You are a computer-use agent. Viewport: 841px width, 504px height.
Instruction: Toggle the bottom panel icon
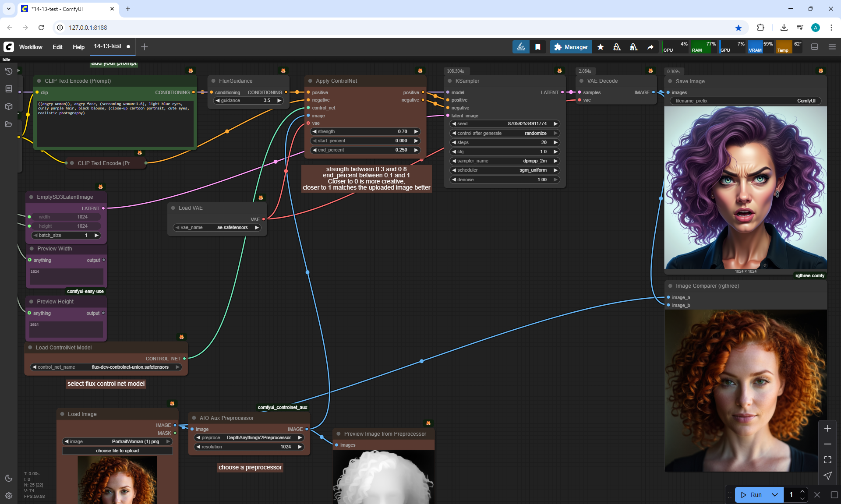click(815, 47)
